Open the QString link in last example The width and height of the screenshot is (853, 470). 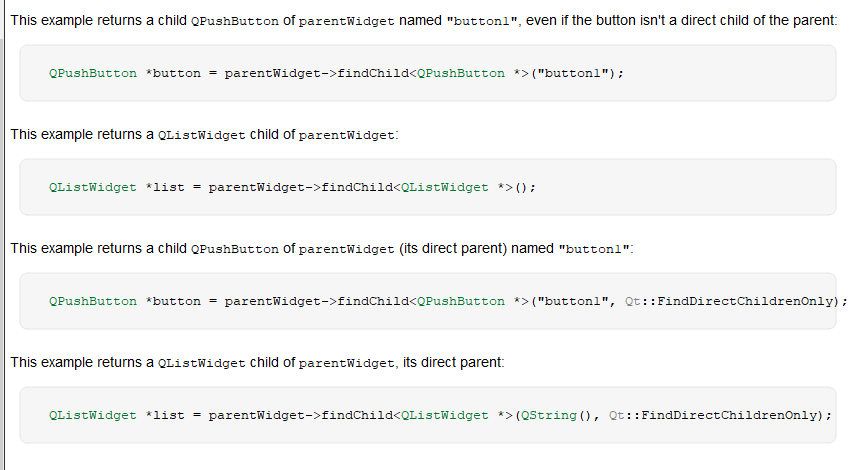548,416
